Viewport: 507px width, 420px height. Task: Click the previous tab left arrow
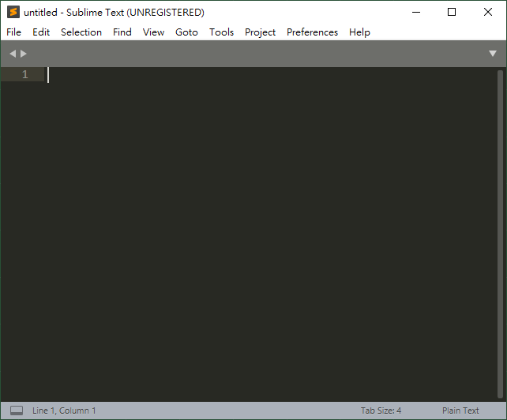pyautogui.click(x=13, y=54)
